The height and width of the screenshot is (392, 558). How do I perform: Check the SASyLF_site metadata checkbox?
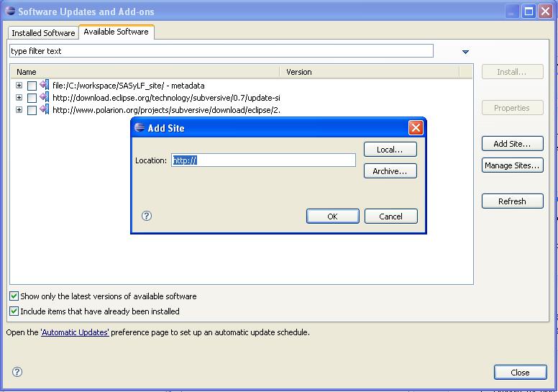point(32,86)
